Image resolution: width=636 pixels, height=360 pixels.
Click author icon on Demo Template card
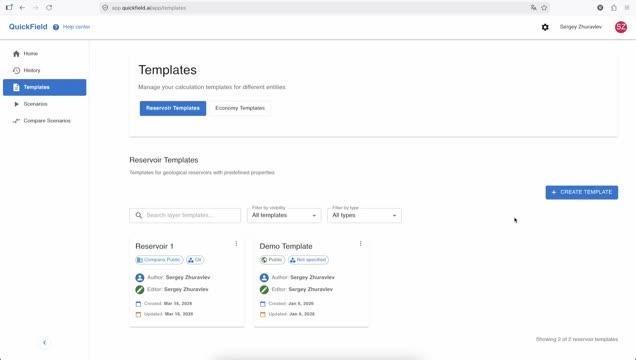pyautogui.click(x=264, y=278)
